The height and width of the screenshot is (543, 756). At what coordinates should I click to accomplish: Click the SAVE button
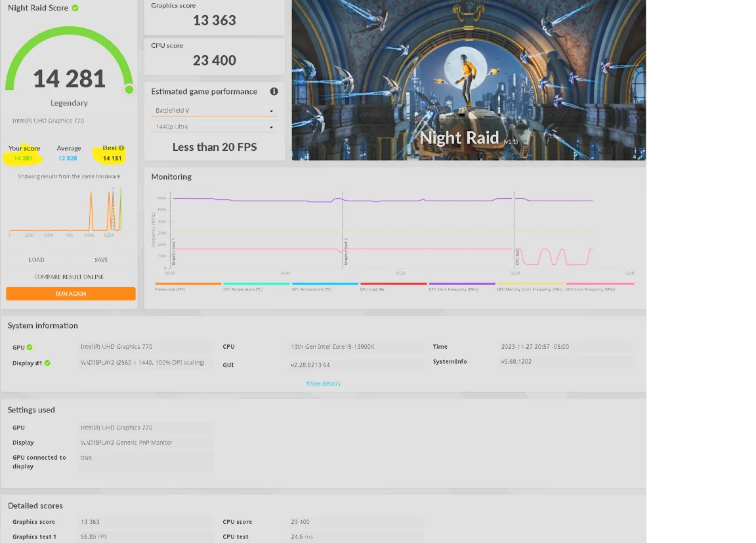click(x=101, y=260)
